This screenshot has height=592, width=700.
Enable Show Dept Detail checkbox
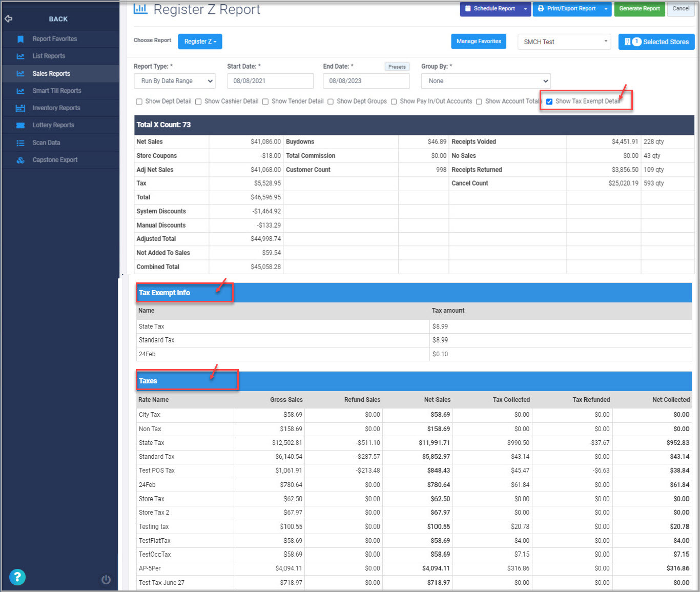pos(139,101)
